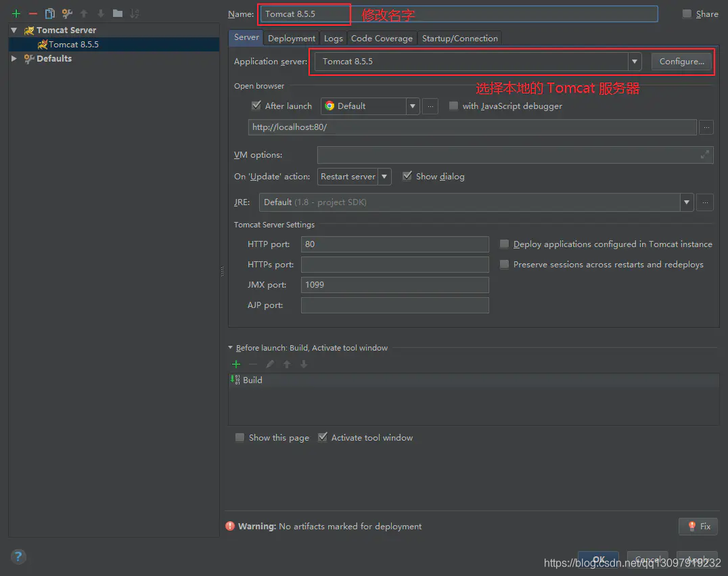Toggle Activate tool window checkbox
This screenshot has width=728, height=576.
323,437
